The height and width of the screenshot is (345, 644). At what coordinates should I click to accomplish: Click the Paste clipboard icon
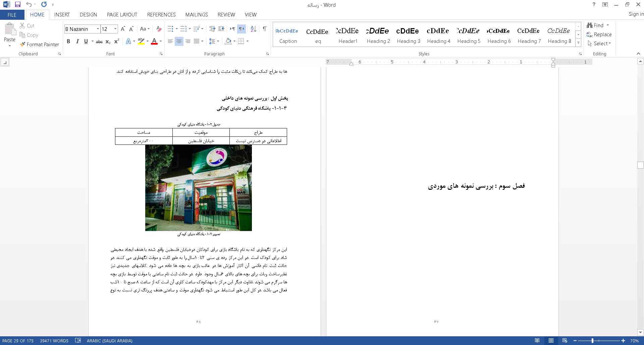pyautogui.click(x=10, y=30)
